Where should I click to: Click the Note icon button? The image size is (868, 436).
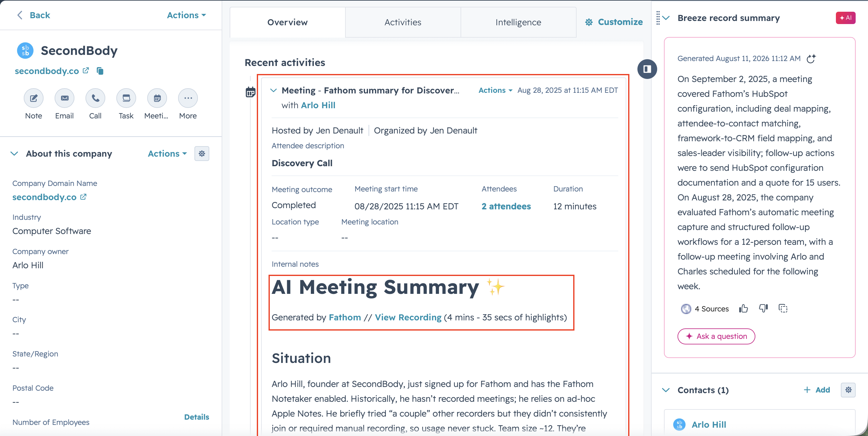(x=34, y=98)
